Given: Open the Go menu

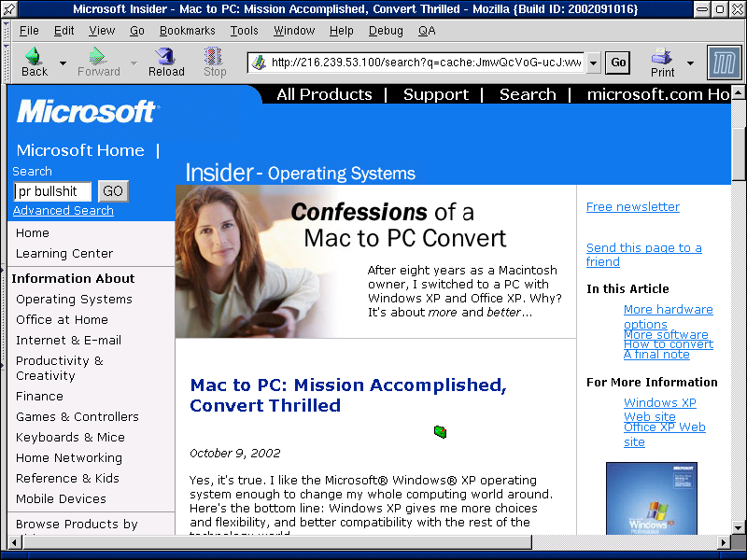Looking at the screenshot, I should (137, 31).
